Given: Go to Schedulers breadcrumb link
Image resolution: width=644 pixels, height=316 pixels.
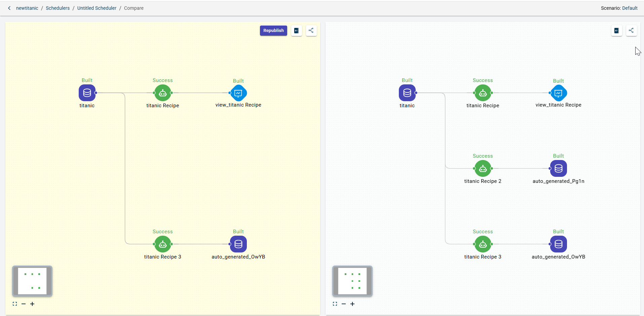Looking at the screenshot, I should 58,8.
